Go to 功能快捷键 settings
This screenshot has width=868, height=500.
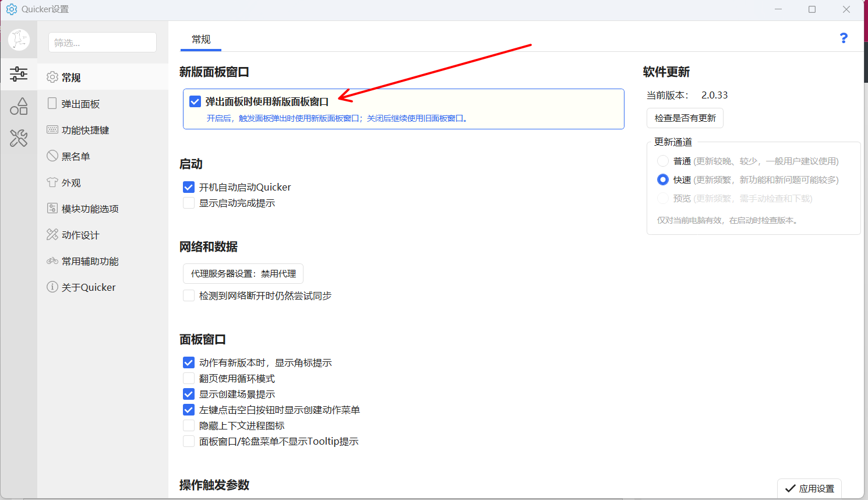tap(103, 130)
